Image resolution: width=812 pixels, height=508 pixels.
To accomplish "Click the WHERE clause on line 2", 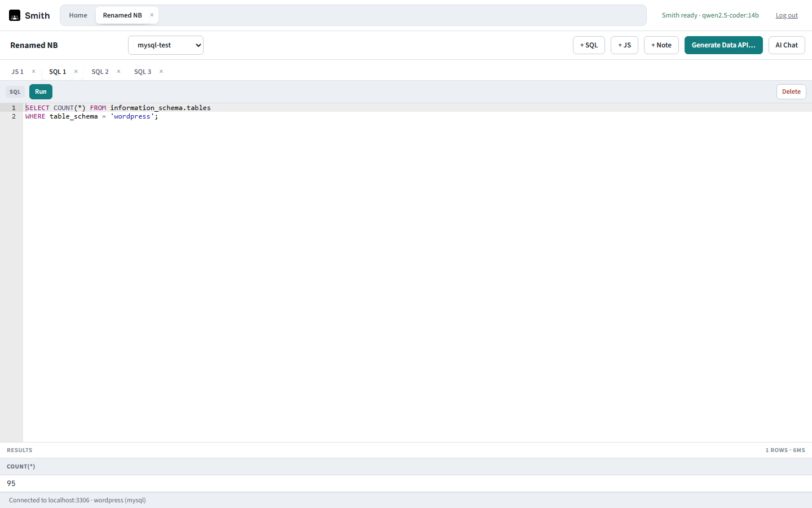I will coord(92,116).
